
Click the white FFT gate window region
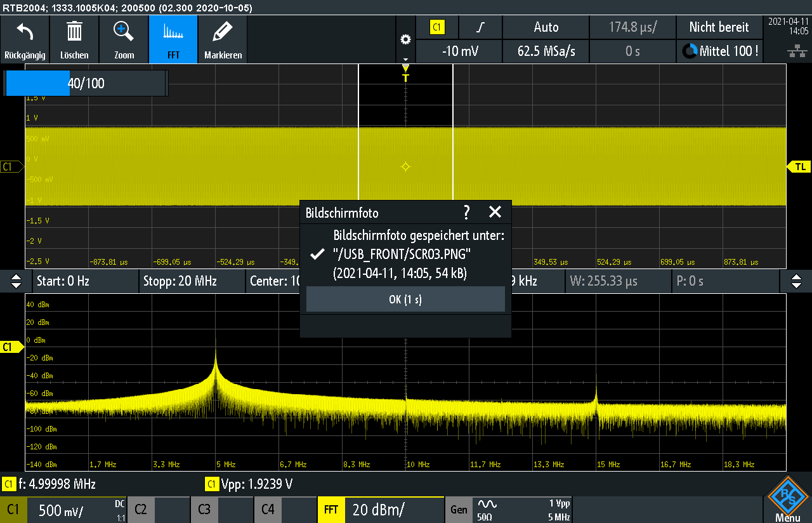click(406, 133)
